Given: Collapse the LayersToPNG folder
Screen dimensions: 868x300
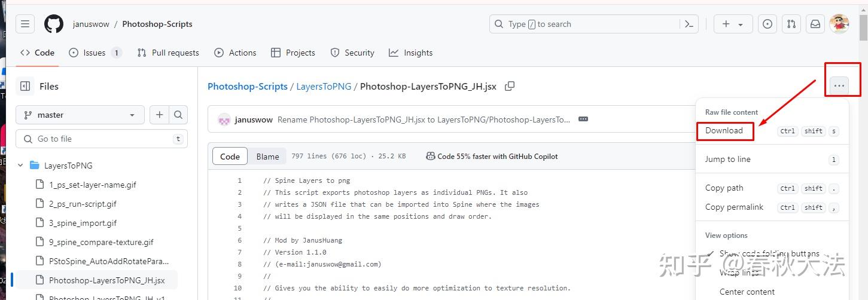Looking at the screenshot, I should [x=21, y=166].
